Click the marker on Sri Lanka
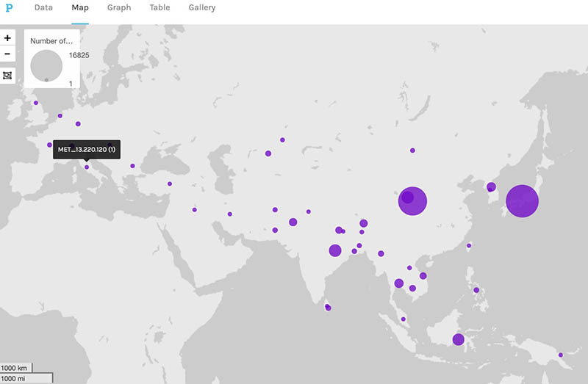Screen dimensions: 588x384 coord(328,307)
